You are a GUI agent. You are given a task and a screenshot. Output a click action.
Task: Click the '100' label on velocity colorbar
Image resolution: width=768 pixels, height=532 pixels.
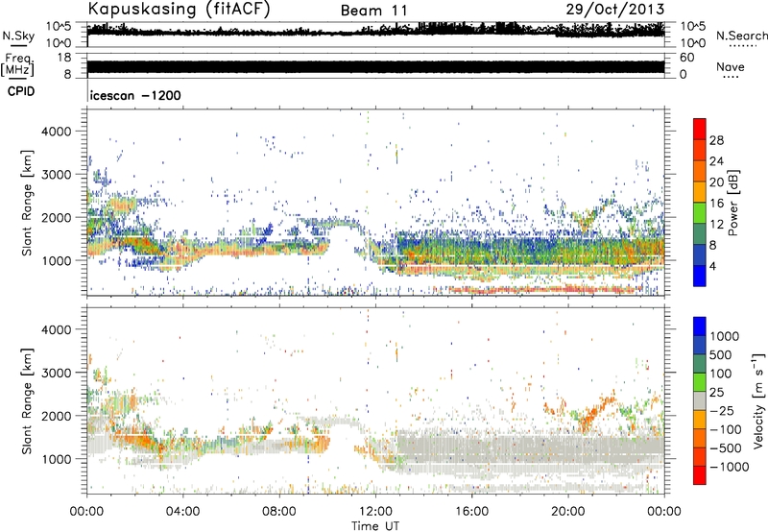(720, 374)
